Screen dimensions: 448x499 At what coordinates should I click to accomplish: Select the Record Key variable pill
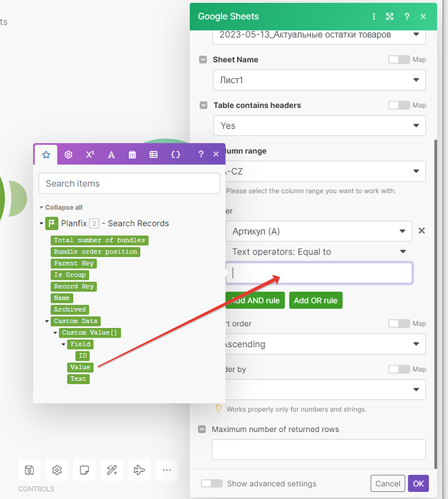(74, 286)
